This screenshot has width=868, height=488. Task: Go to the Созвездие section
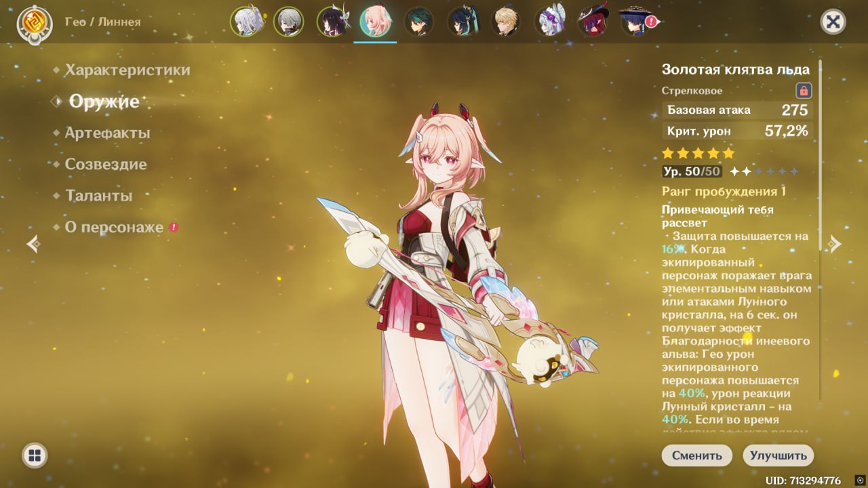(105, 164)
